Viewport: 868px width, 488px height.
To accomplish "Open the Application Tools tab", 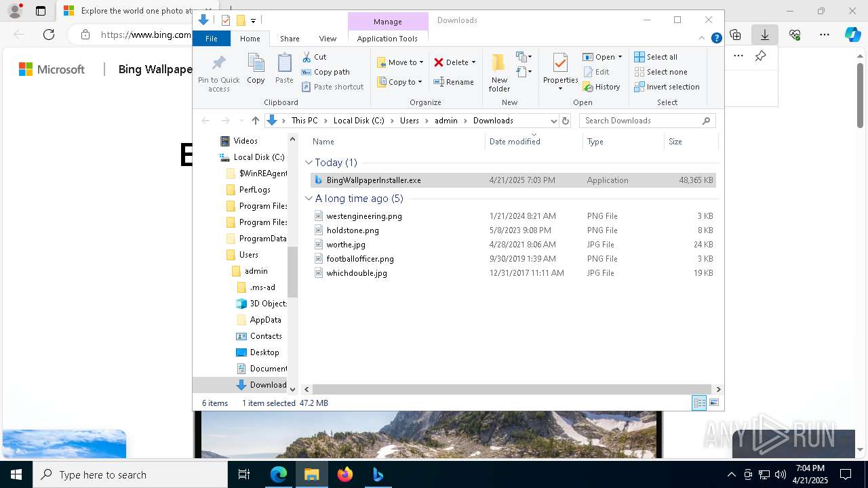I will pos(387,39).
